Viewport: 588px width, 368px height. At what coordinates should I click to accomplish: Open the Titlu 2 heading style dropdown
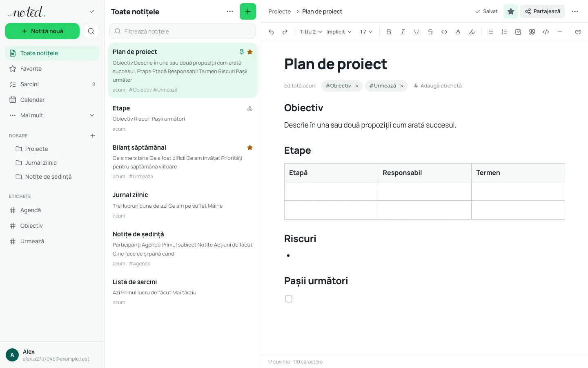pyautogui.click(x=311, y=32)
